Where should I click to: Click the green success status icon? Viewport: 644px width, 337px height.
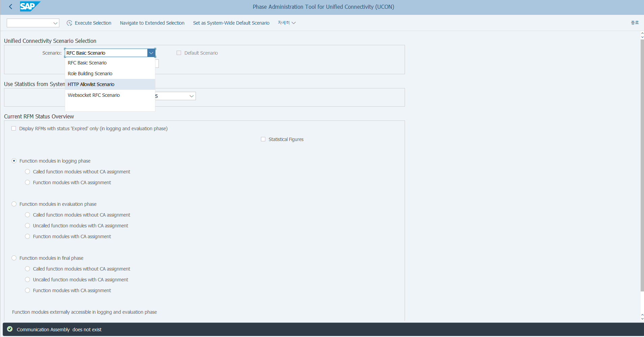click(x=10, y=329)
